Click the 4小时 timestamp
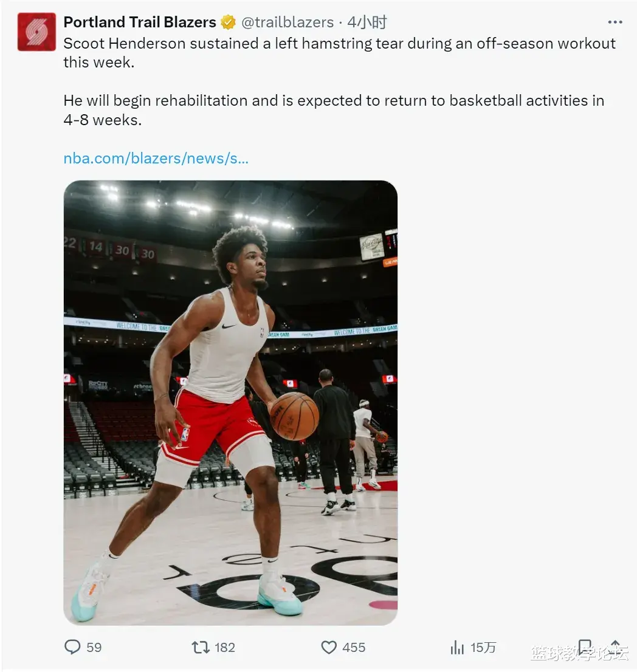Viewport: 637px width, 672px height. [367, 22]
